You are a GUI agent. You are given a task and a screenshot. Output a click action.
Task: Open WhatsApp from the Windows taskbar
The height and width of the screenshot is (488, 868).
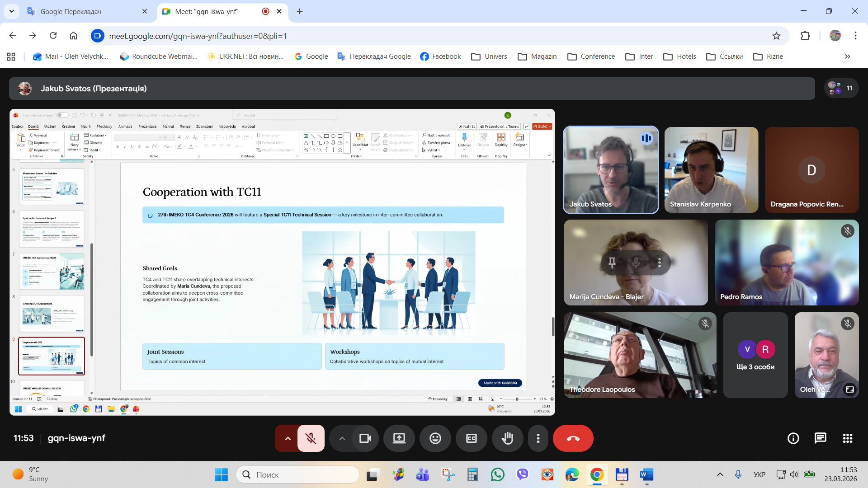coord(497,474)
